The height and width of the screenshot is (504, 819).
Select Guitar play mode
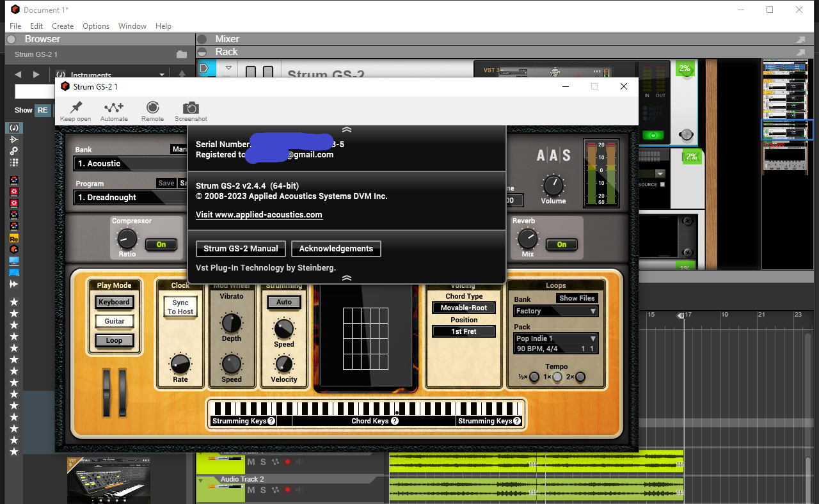tap(115, 321)
